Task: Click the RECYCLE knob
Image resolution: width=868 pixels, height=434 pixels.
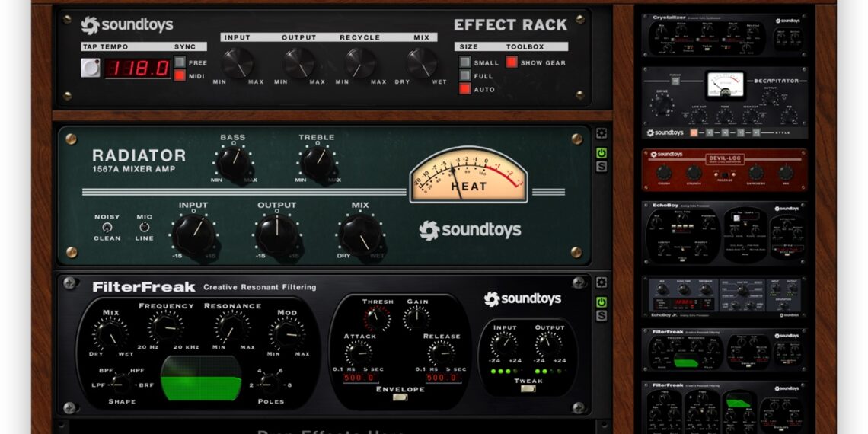Action: coord(360,62)
